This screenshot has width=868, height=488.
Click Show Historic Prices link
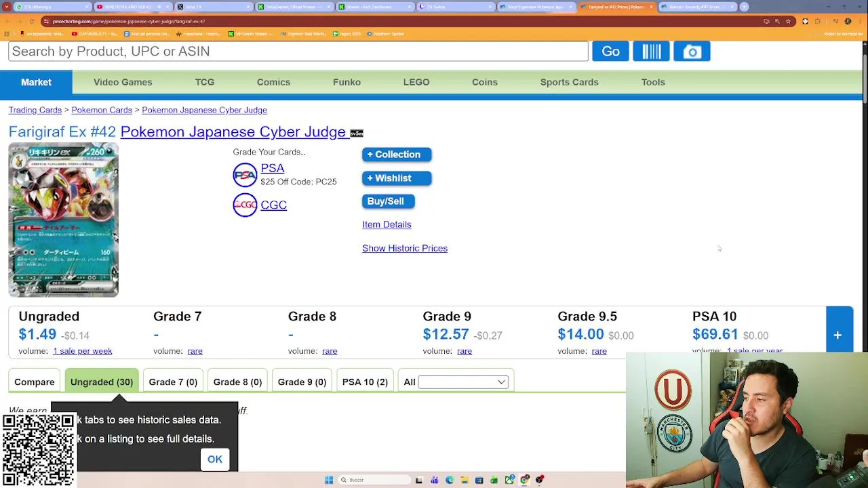point(405,248)
